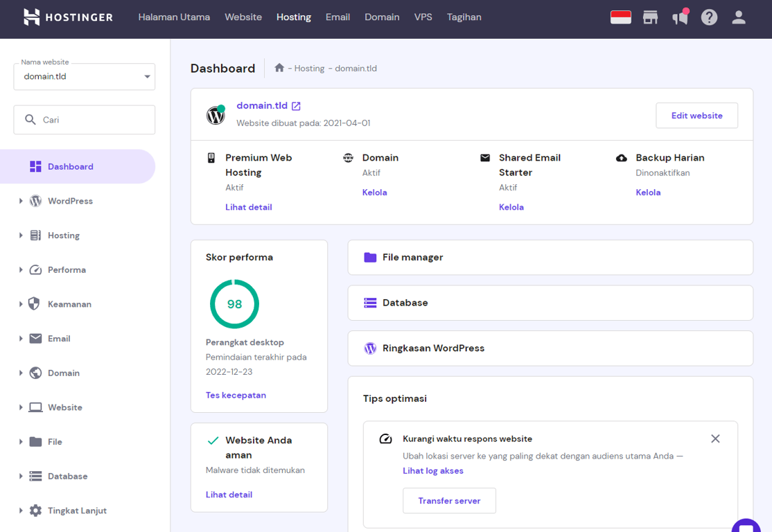The height and width of the screenshot is (532, 772).
Task: Click Kelola under Backup Harian
Action: pos(648,193)
